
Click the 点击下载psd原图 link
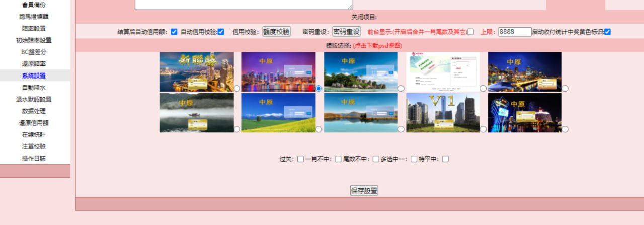377,46
